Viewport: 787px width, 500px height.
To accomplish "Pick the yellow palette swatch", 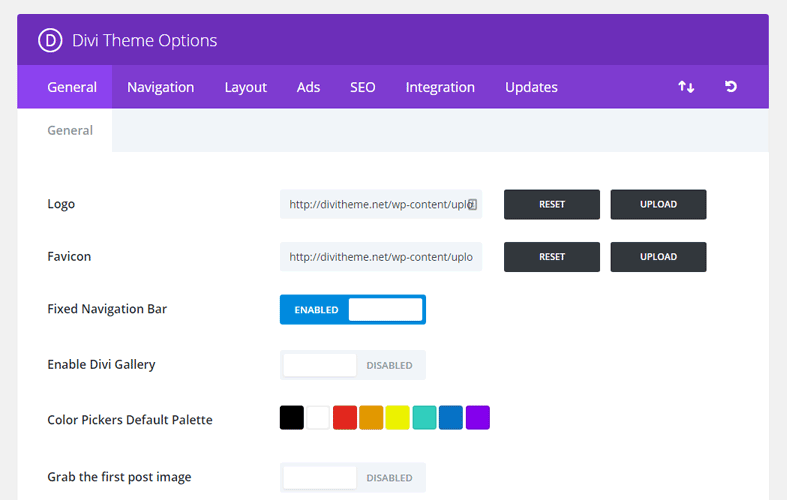I will 398,418.
